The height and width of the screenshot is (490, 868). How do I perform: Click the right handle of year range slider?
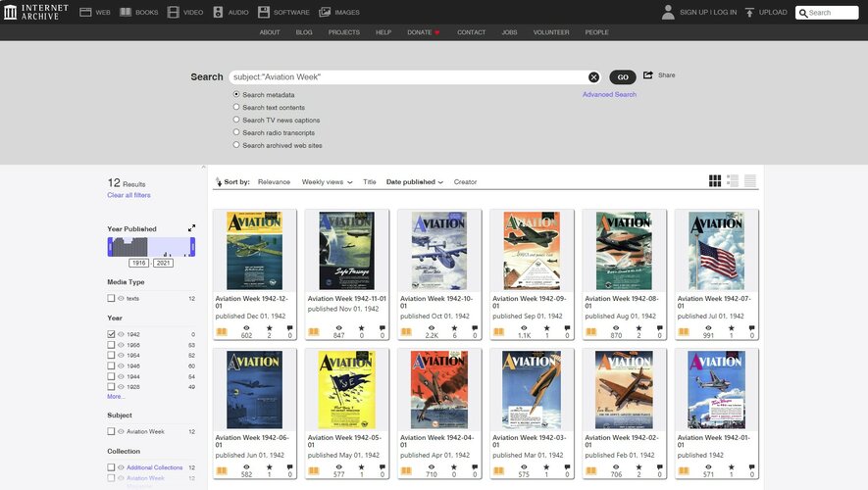(192, 247)
